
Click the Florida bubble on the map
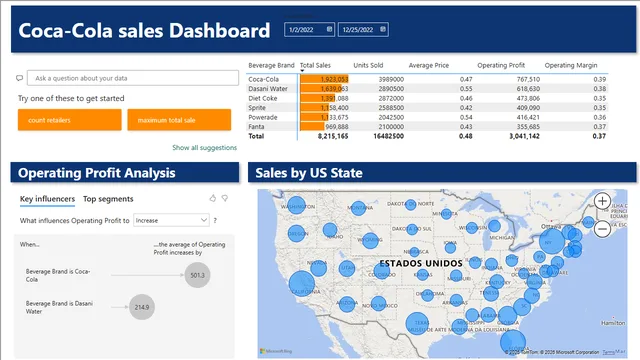513,343
